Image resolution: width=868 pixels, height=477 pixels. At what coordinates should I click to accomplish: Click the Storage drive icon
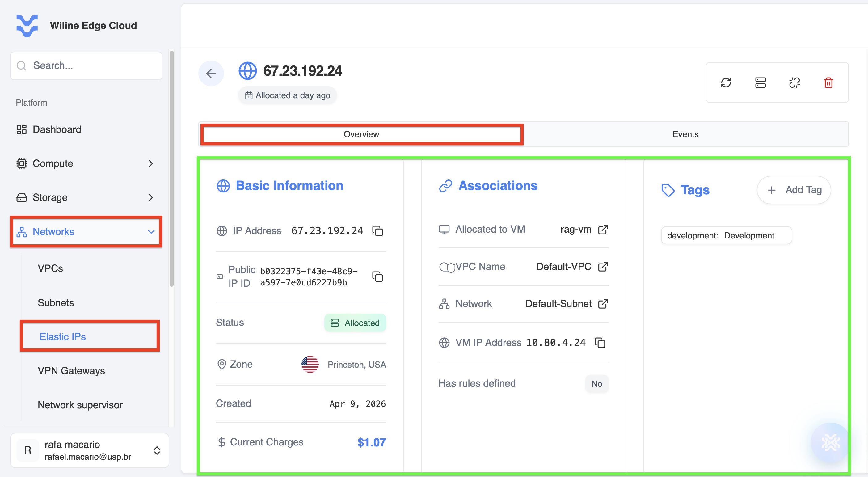[x=22, y=197]
